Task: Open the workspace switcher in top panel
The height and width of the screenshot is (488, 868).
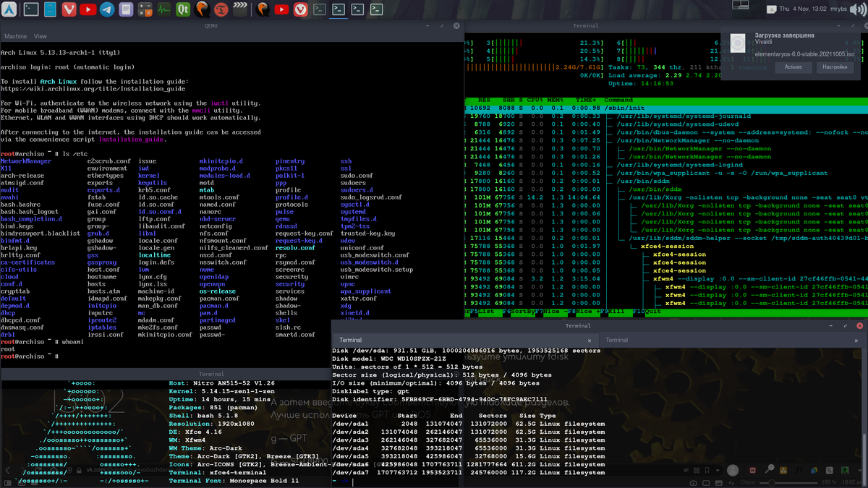Action: coord(739,7)
